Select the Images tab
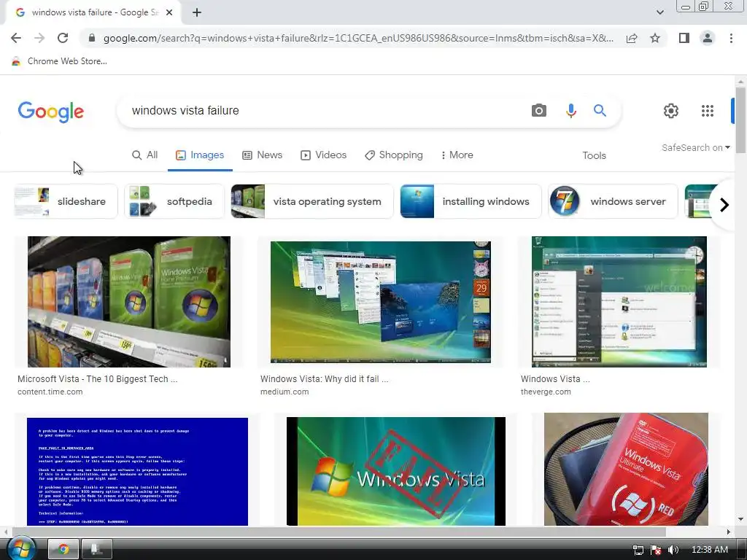Viewport: 747px width, 560px height. click(200, 155)
